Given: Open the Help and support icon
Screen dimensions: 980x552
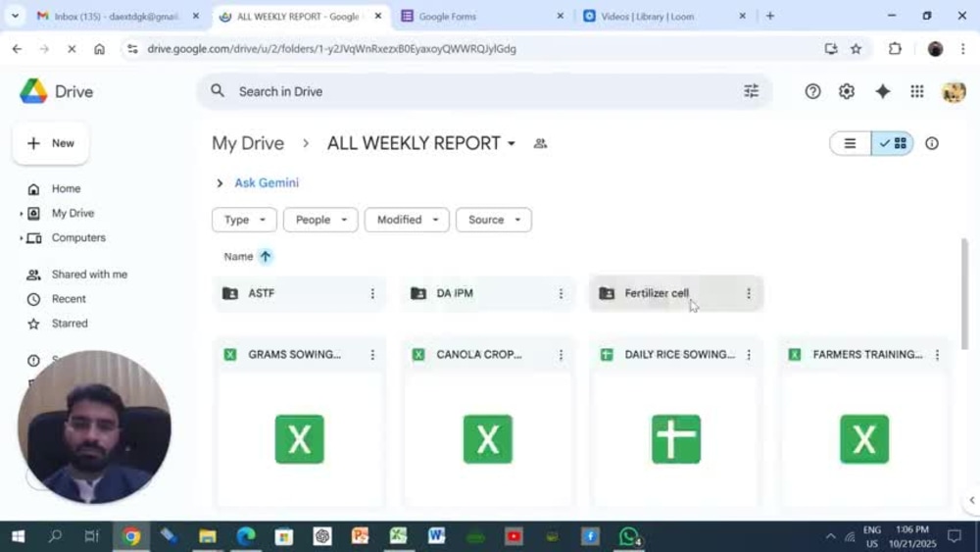Looking at the screenshot, I should 812,91.
